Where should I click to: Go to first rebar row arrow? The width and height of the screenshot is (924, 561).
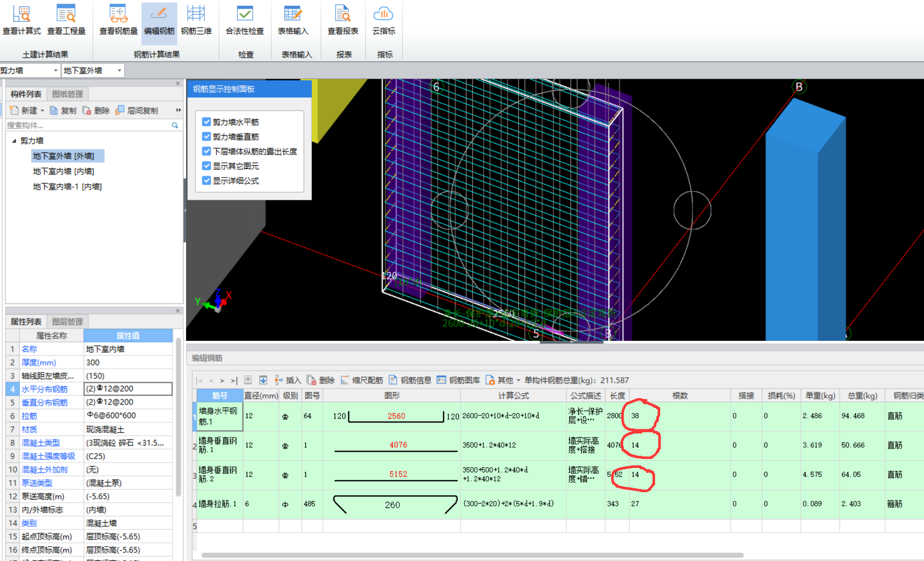[200, 380]
